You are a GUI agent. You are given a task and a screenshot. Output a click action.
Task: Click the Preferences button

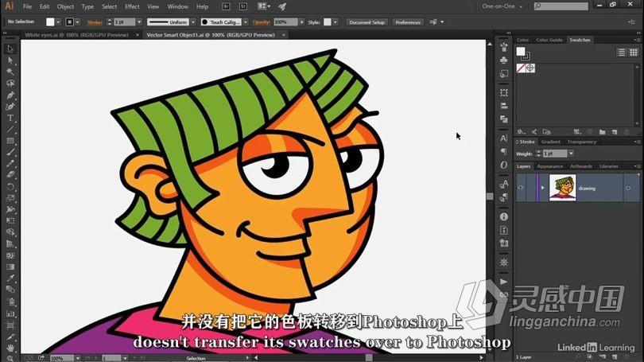tap(407, 22)
